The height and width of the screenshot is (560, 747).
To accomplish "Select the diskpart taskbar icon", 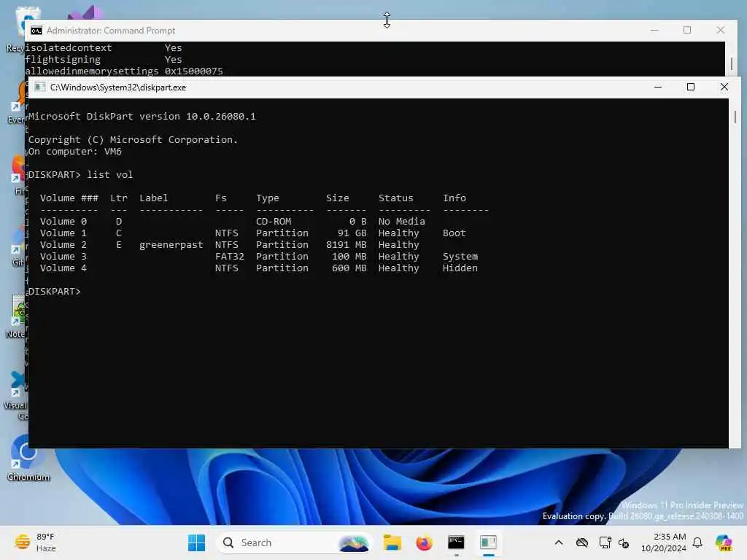I will pyautogui.click(x=488, y=542).
